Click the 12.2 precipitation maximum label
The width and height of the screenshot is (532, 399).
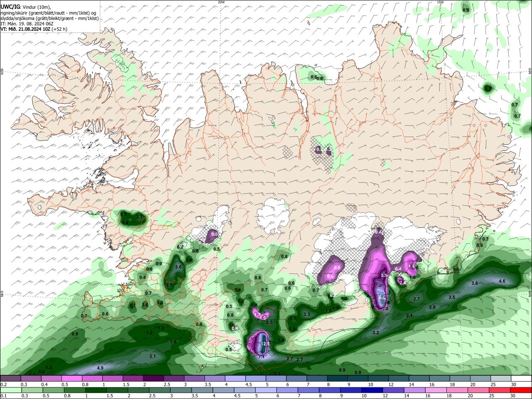tap(265, 344)
